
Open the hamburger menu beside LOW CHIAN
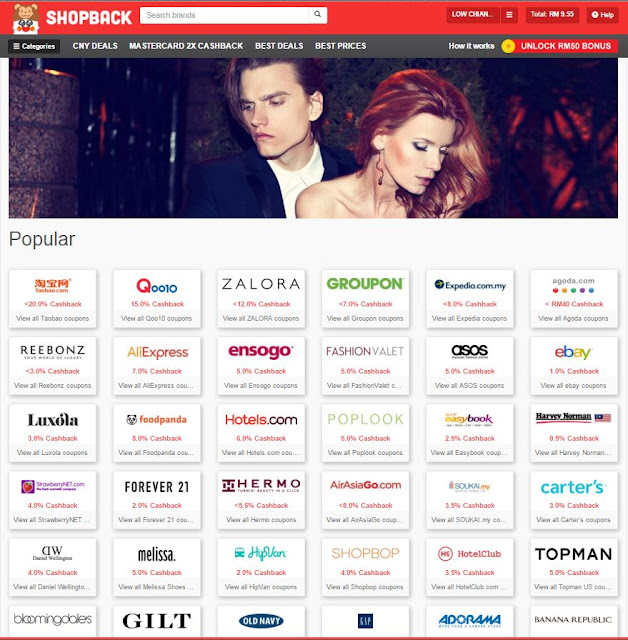[x=509, y=15]
